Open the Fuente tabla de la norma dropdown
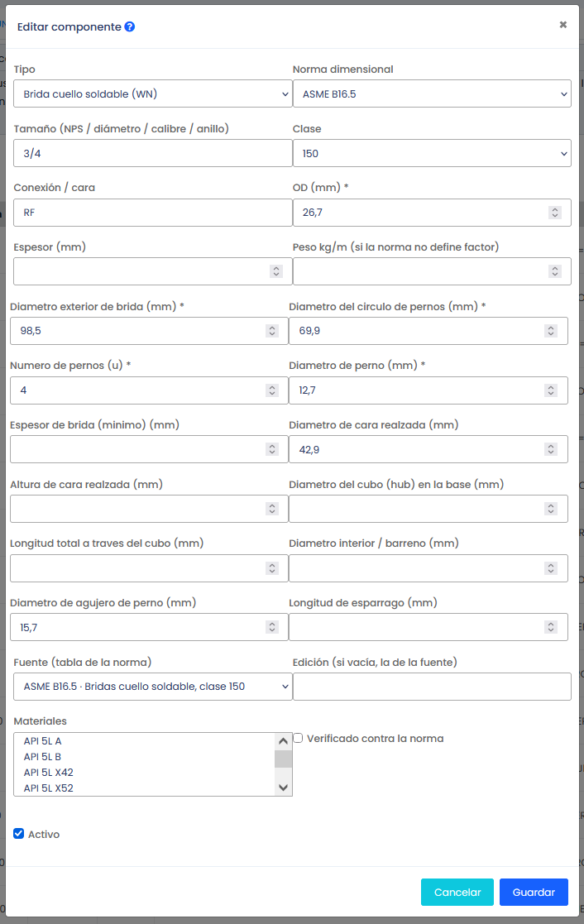Screen dimensions: 584x924 pyautogui.click(x=153, y=687)
